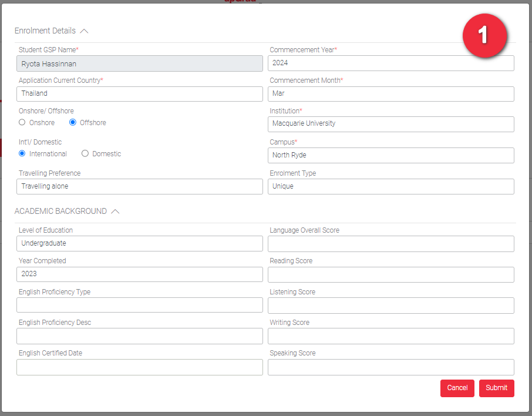Focus the English Proficiency Type field
Viewport: 532px width, 416px height.
point(140,305)
